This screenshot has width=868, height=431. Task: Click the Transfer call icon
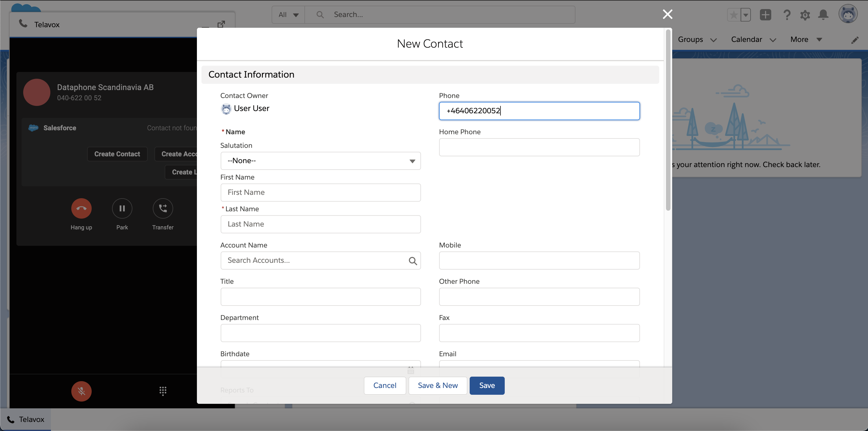point(163,208)
